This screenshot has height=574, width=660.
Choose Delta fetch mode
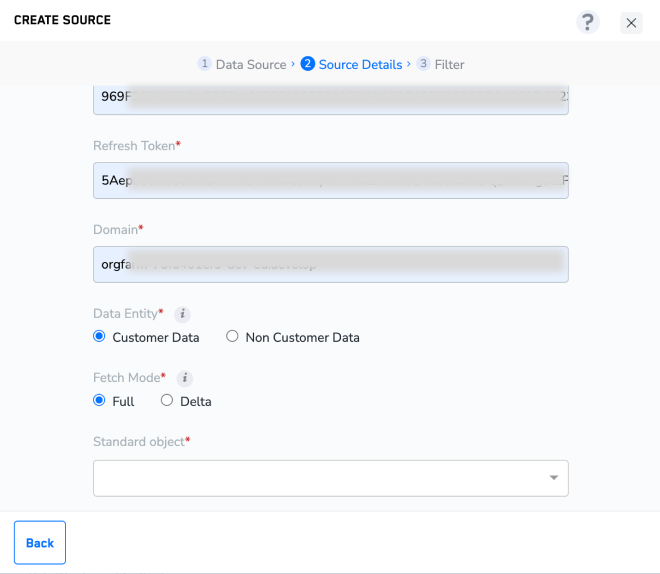(x=167, y=401)
